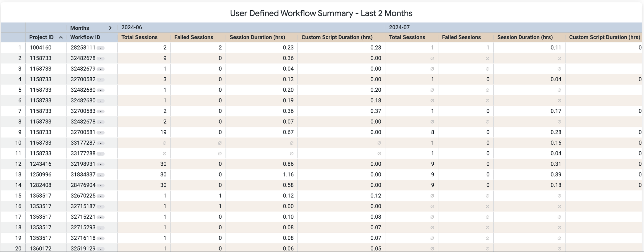Open ellipsis next to workflow 28258111

[x=101, y=48]
